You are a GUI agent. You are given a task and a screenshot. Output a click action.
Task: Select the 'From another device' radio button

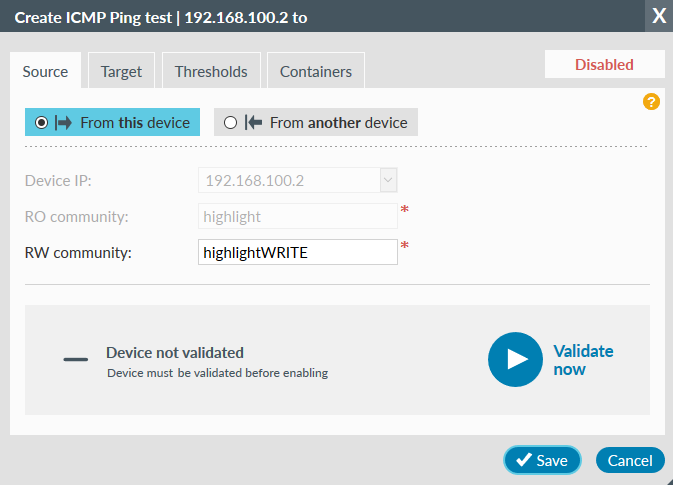[230, 123]
